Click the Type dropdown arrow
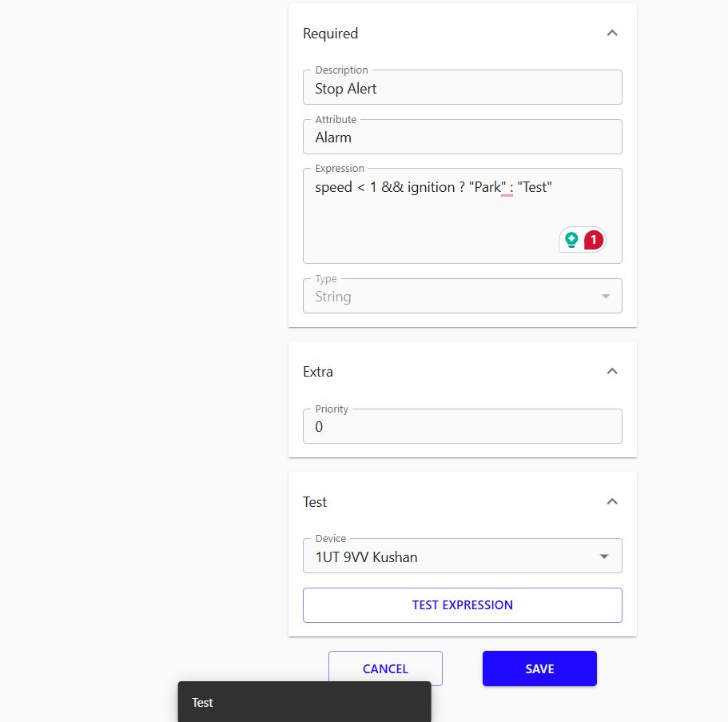This screenshot has width=728, height=722. click(x=605, y=297)
